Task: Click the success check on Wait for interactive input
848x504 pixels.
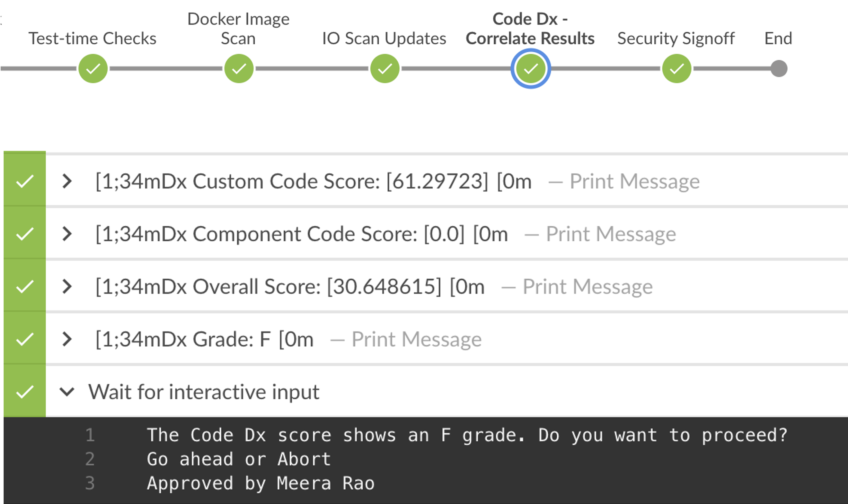Action: click(24, 391)
